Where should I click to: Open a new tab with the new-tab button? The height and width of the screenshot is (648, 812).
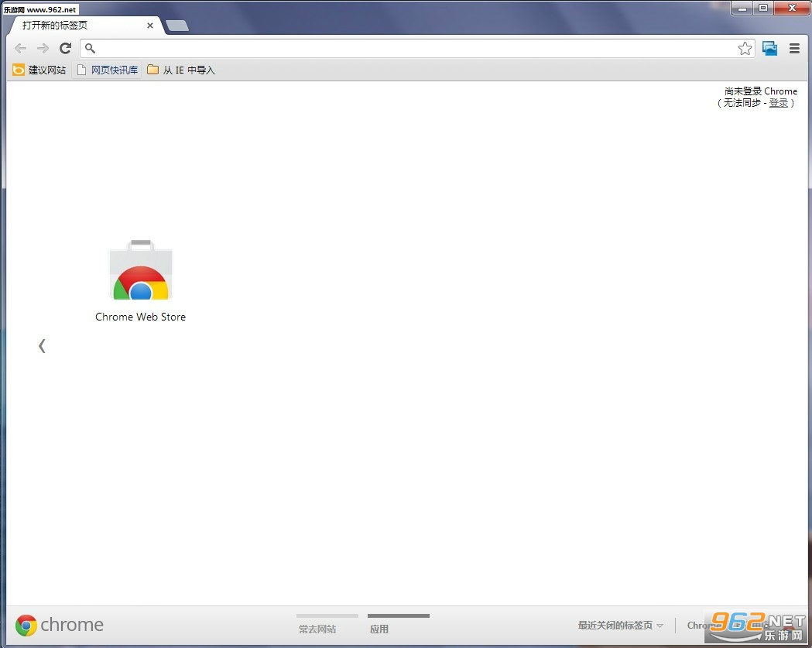(177, 26)
